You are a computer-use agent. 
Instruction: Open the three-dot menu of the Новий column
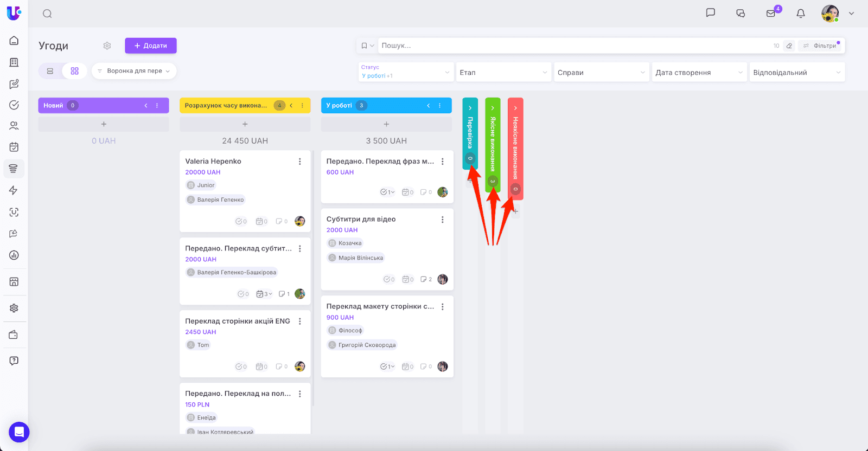[x=157, y=106]
